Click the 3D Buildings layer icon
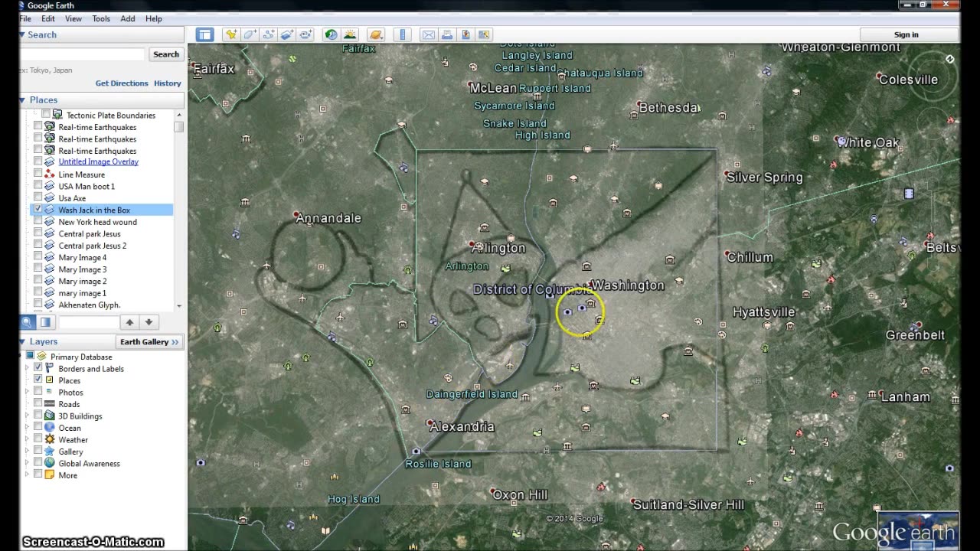The height and width of the screenshot is (551, 980). click(x=50, y=416)
